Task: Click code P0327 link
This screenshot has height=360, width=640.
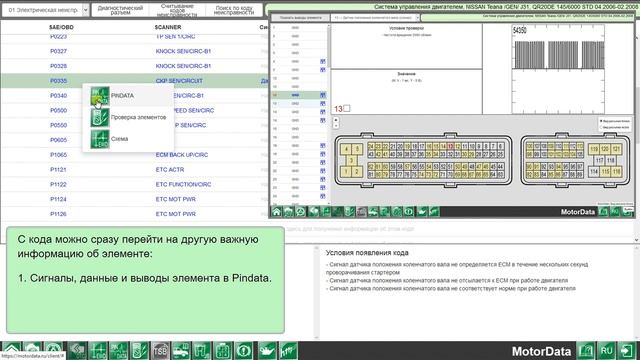Action: pyautogui.click(x=58, y=51)
